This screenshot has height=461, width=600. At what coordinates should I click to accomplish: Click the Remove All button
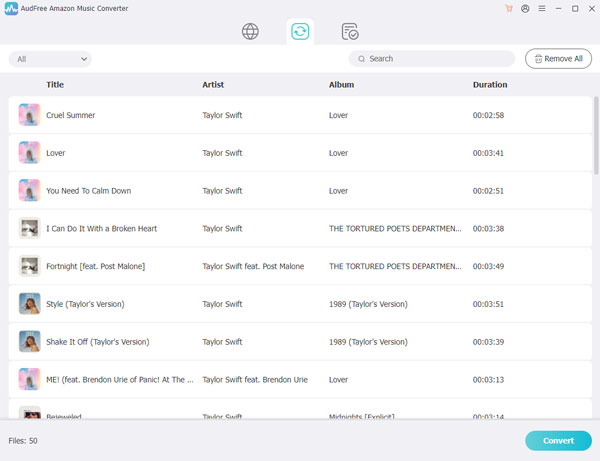tap(558, 59)
